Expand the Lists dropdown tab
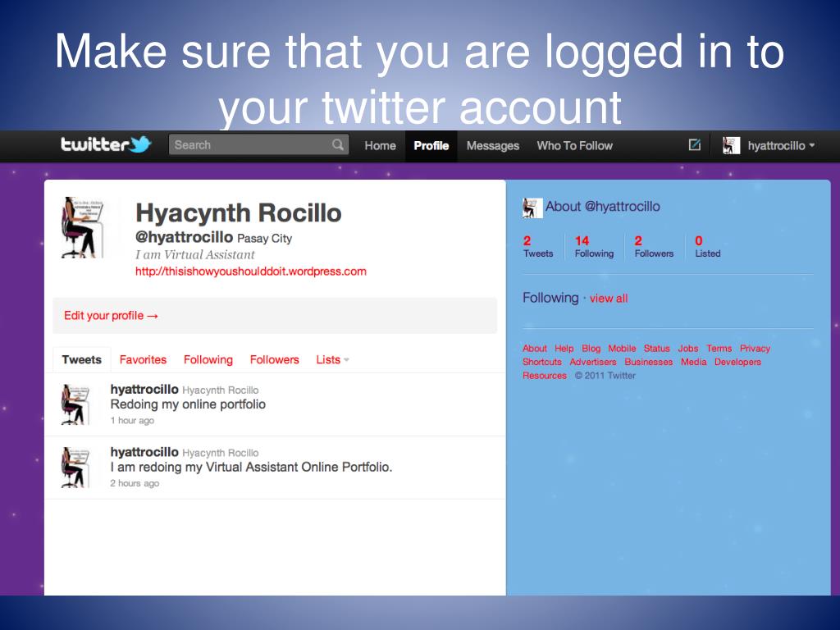The image size is (840, 630). (332, 359)
